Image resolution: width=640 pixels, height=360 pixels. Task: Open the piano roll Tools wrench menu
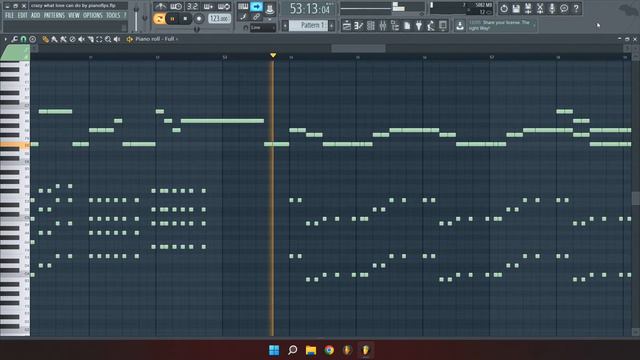(x=14, y=39)
